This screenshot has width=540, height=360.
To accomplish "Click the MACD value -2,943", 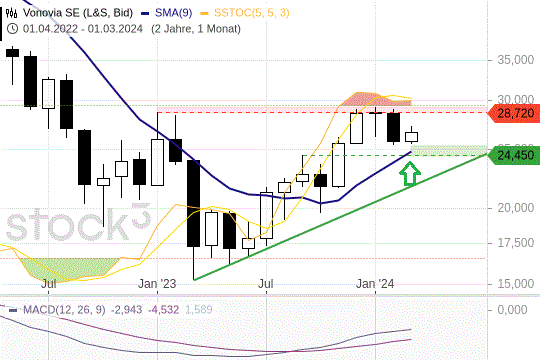I will click(x=126, y=310).
